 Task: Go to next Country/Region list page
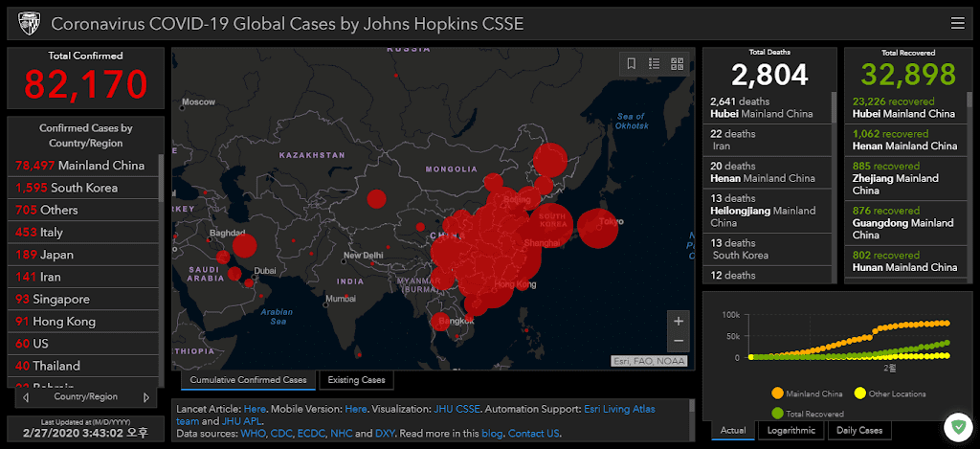(x=146, y=397)
